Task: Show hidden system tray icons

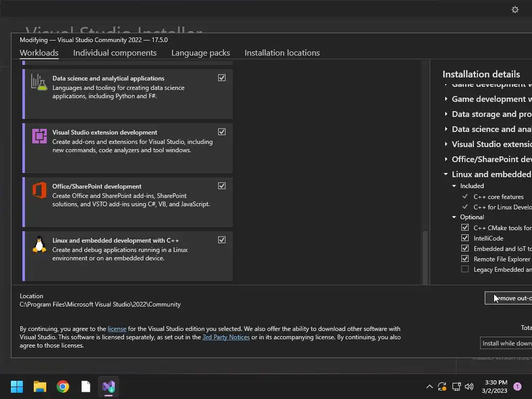Action: [x=429, y=387]
